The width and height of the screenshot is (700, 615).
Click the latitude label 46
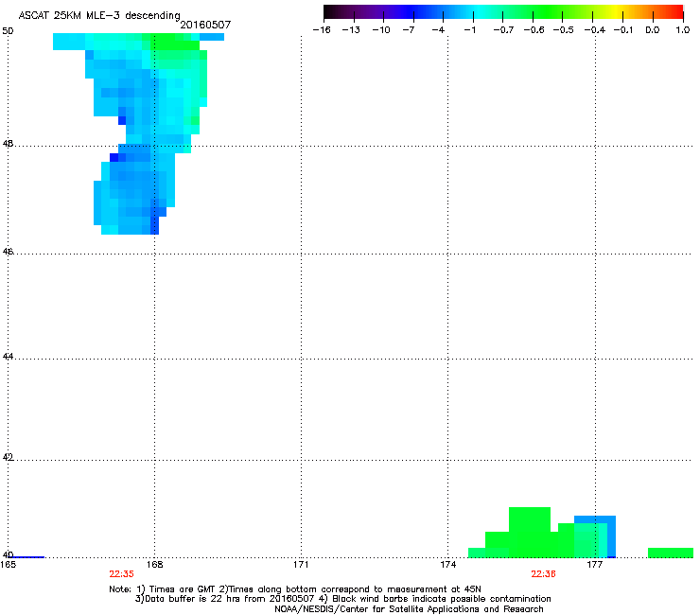[8, 252]
